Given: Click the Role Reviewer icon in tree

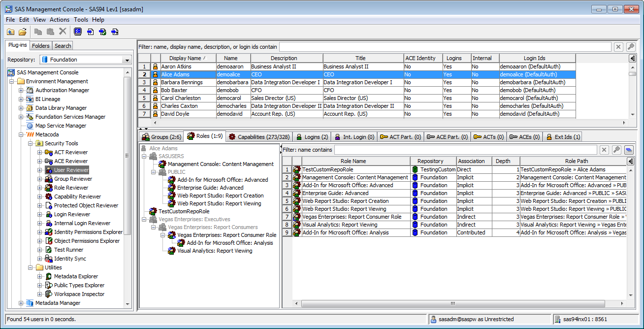Looking at the screenshot, I should tap(49, 188).
